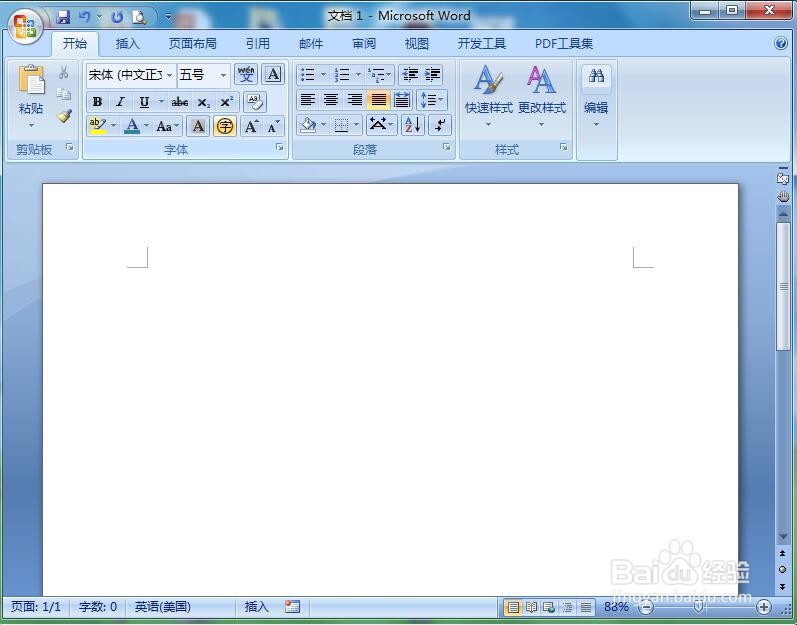Toggle distributed alignment
This screenshot has width=797, height=625.
402,100
